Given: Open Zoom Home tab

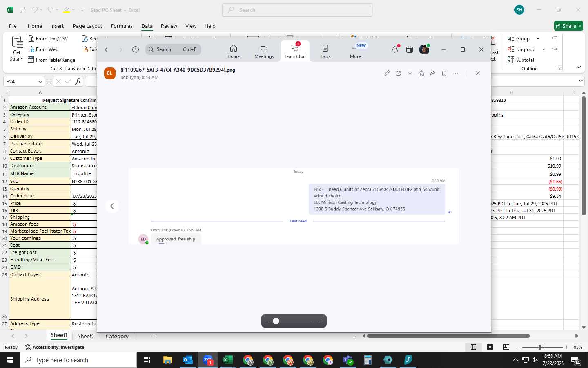Looking at the screenshot, I should (234, 52).
